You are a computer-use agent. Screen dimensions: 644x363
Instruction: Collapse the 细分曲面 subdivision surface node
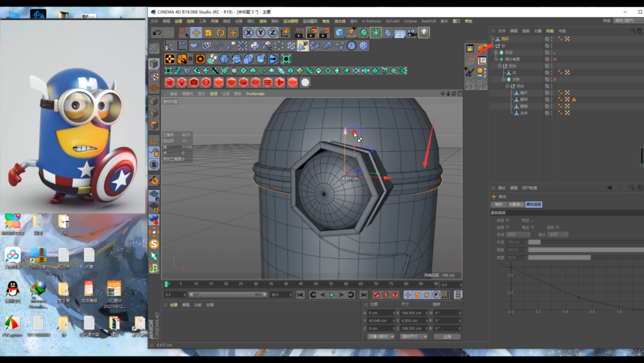pos(496,59)
